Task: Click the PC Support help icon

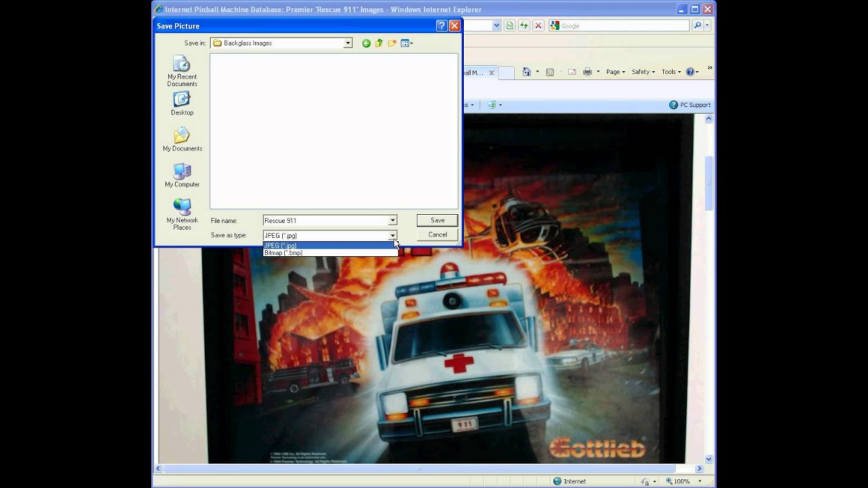Action: (x=690, y=105)
